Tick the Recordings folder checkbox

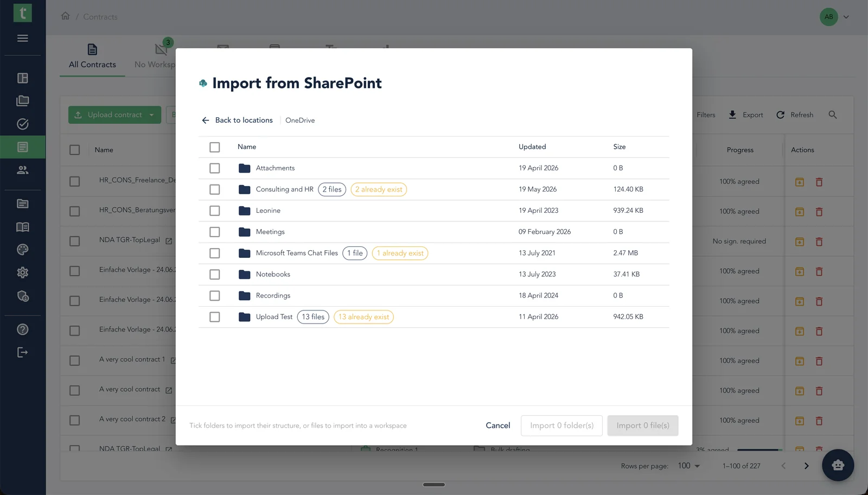tap(215, 296)
